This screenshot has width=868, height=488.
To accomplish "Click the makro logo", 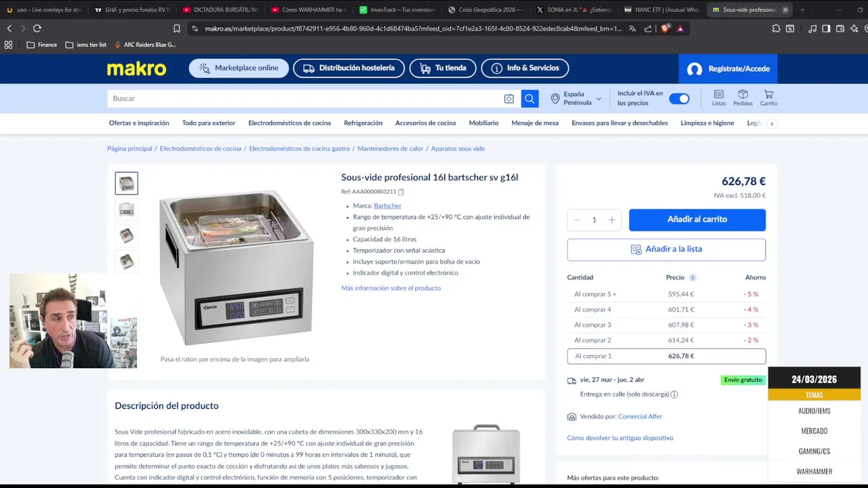I will pos(136,68).
